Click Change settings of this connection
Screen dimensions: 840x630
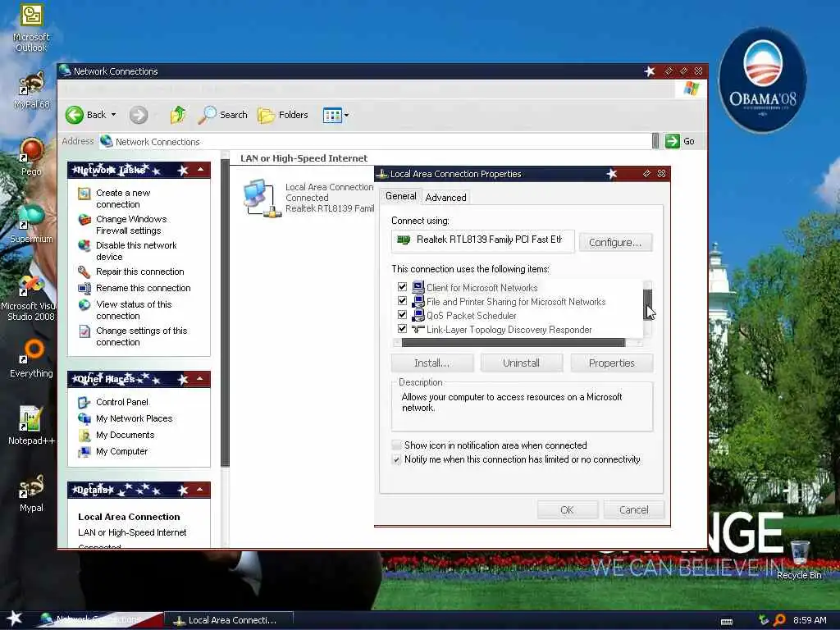pos(141,336)
